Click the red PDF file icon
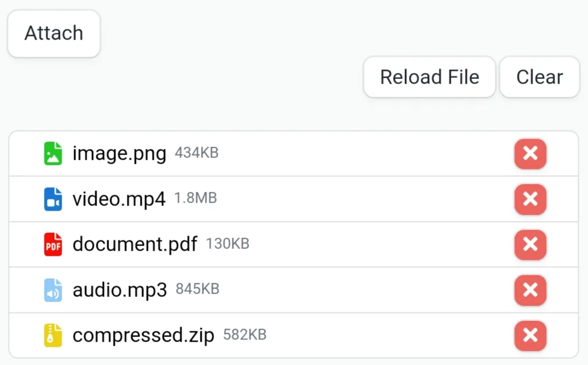Image resolution: width=588 pixels, height=365 pixels. 53,244
